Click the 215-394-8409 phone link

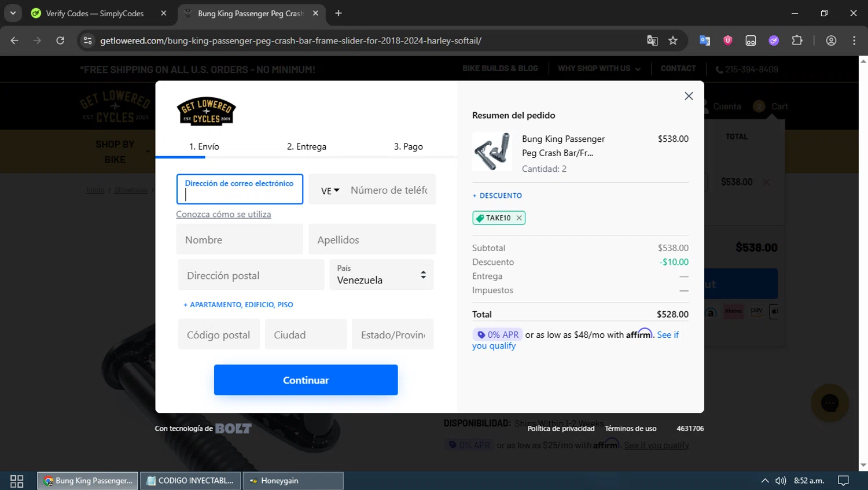747,69
